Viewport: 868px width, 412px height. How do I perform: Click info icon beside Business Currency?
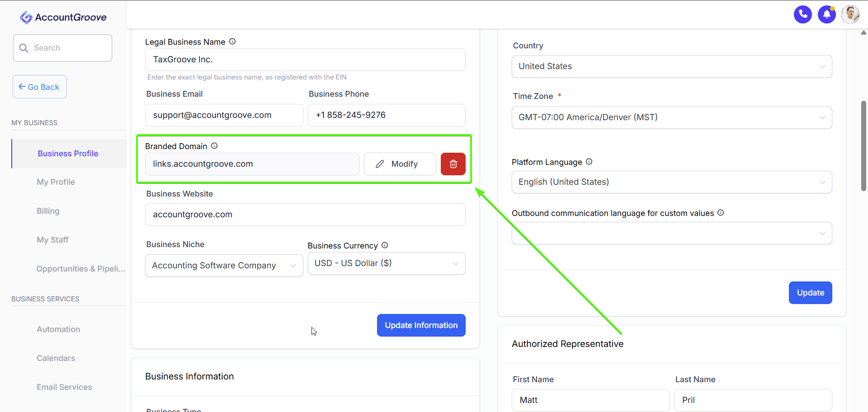(385, 245)
